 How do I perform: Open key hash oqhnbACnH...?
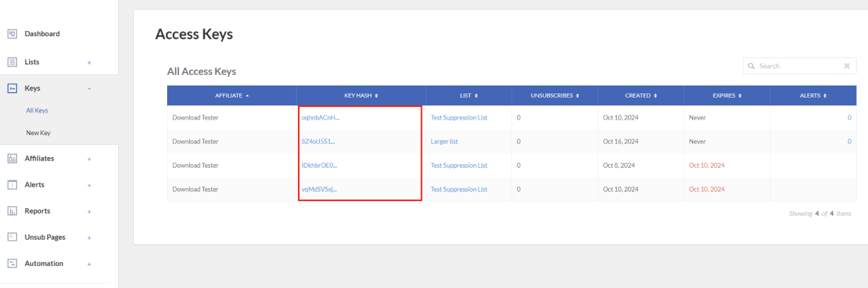320,117
